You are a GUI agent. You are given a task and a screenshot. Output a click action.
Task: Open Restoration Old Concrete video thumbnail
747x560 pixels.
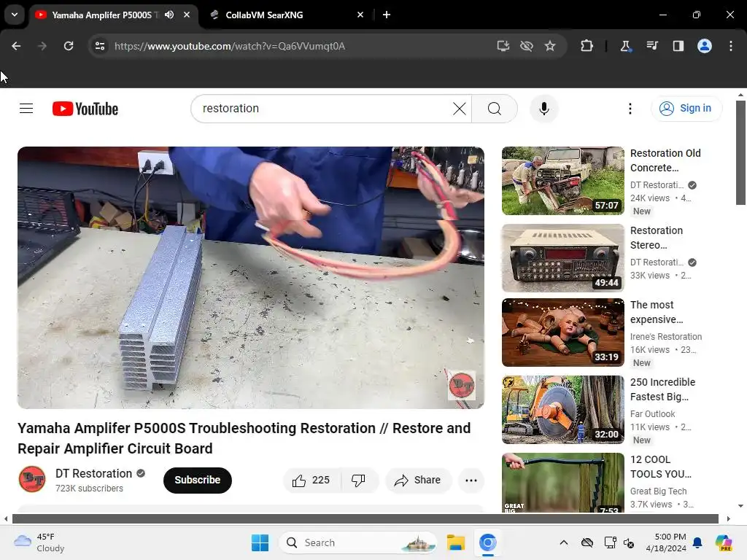(x=562, y=181)
